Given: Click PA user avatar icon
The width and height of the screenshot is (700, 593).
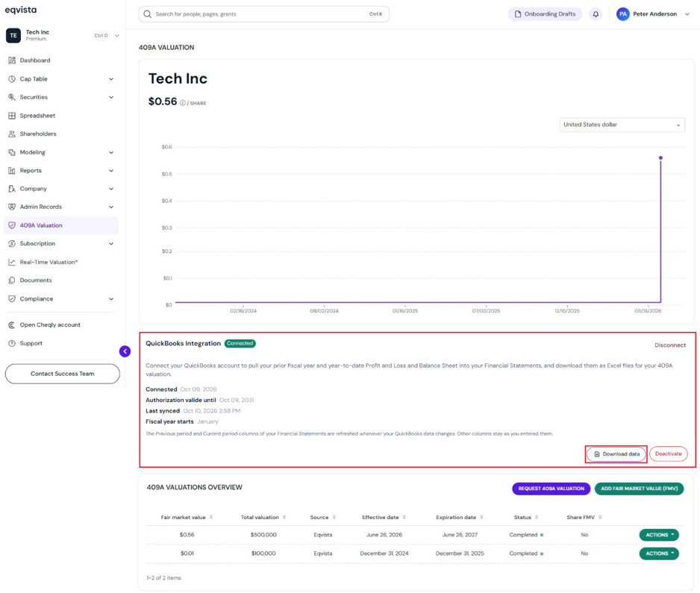Looking at the screenshot, I should point(623,14).
